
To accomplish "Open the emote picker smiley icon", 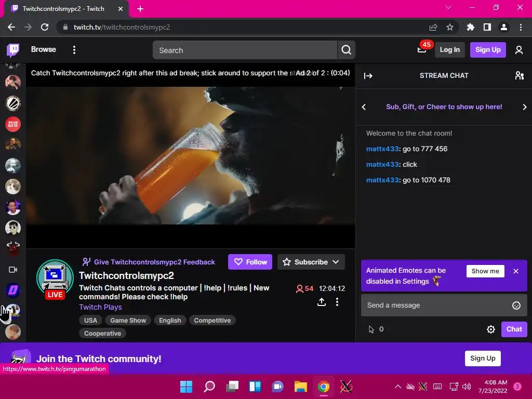I will point(516,305).
